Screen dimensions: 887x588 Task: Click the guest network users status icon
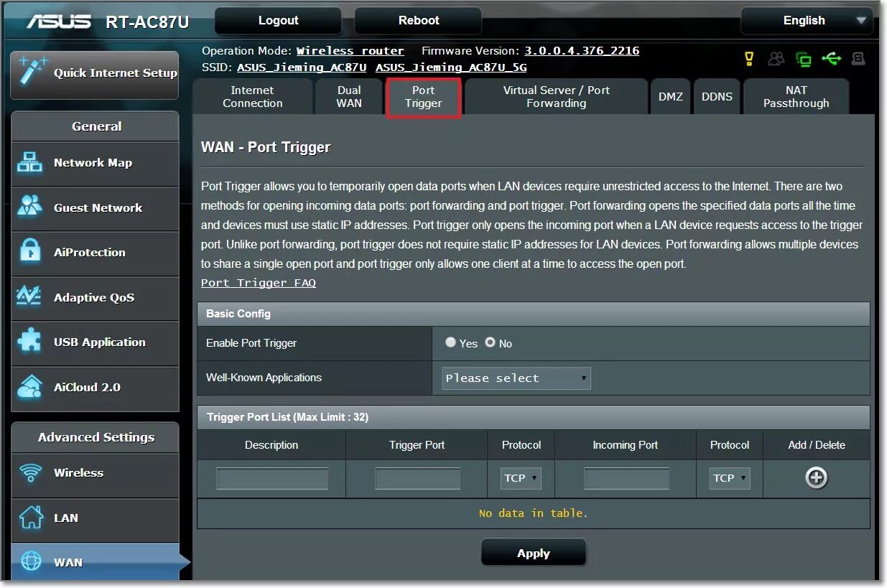(776, 59)
